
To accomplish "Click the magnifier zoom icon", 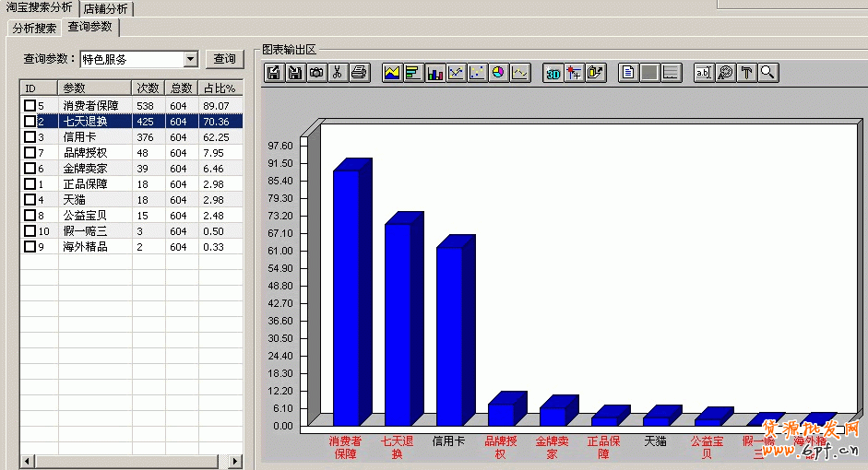I will pyautogui.click(x=767, y=73).
